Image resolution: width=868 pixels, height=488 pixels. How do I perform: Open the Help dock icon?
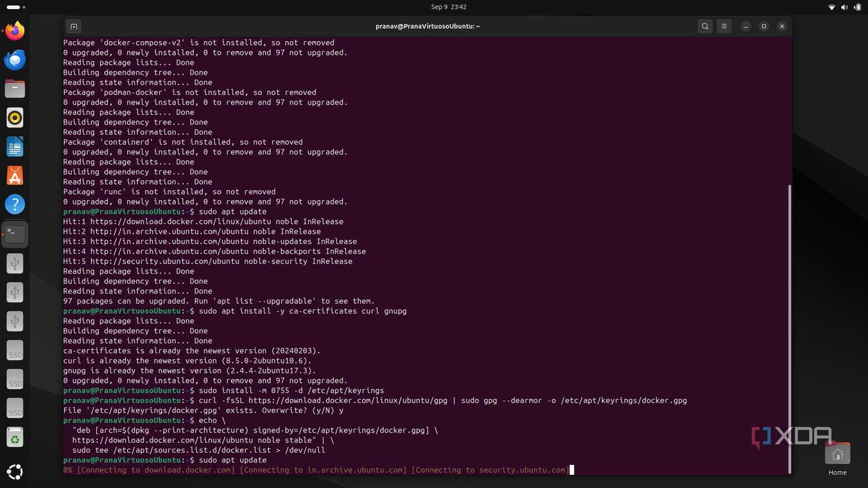(x=15, y=204)
